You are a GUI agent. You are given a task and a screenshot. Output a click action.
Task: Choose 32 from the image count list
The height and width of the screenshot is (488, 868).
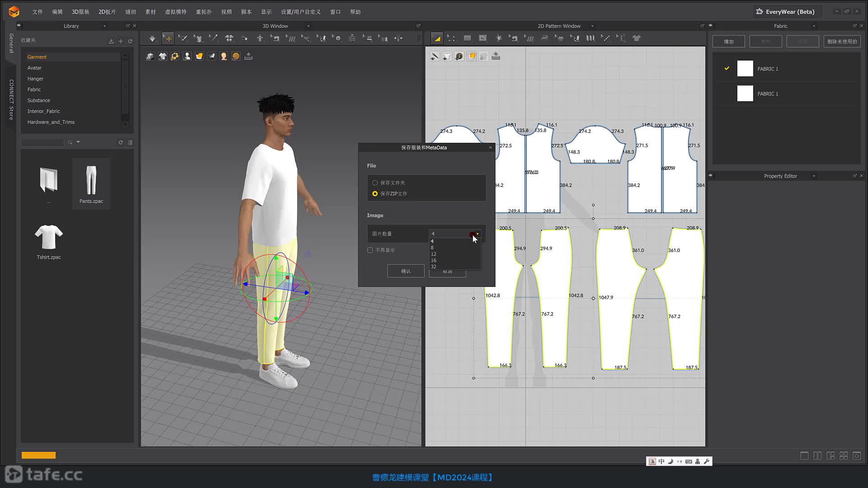[x=455, y=267]
